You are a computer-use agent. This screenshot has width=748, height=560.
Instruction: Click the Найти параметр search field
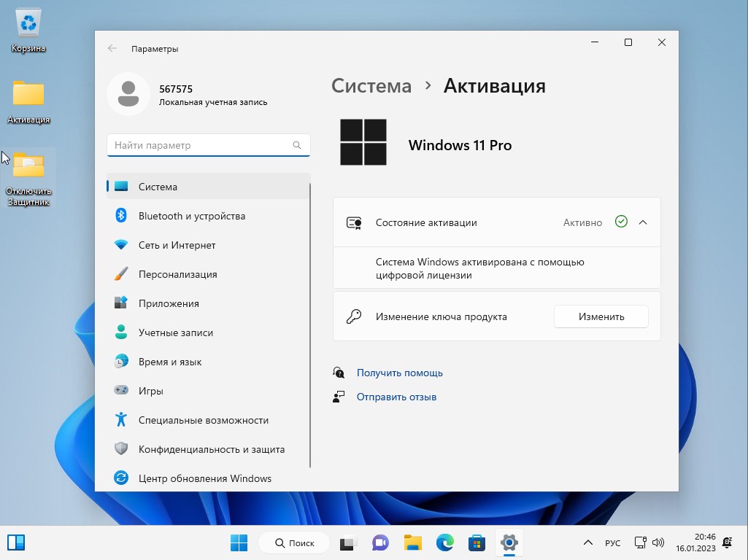(209, 145)
